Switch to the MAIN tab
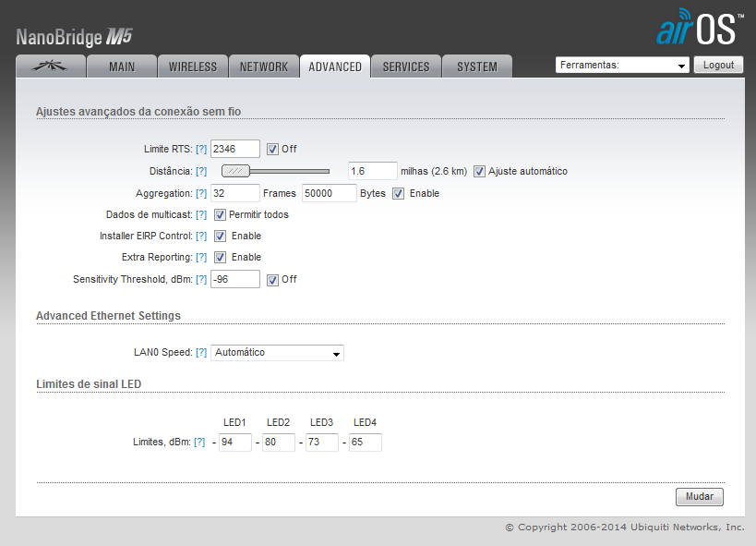 pyautogui.click(x=122, y=67)
